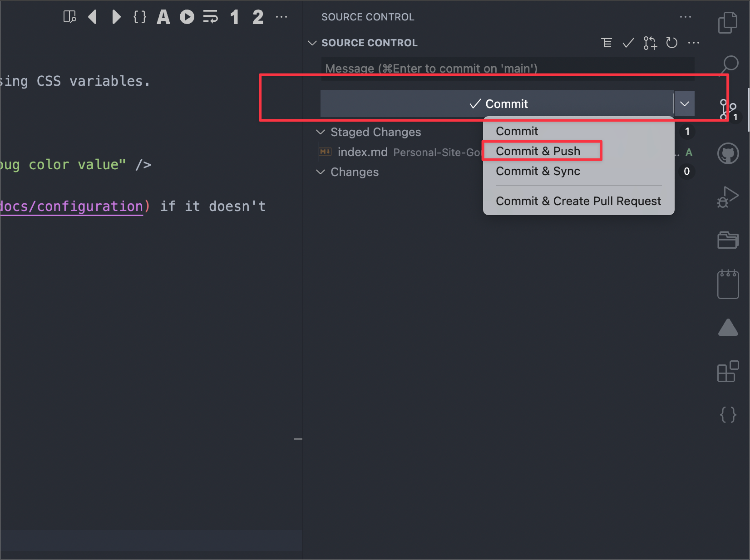Viewport: 750px width, 560px height.
Task: Choose Commit & Create Pull Request
Action: click(x=578, y=201)
